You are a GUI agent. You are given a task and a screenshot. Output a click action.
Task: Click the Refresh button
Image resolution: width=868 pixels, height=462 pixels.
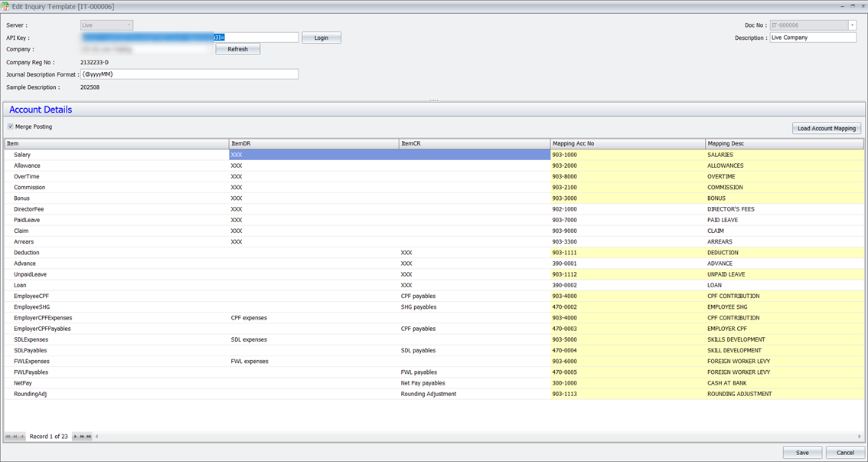click(237, 49)
